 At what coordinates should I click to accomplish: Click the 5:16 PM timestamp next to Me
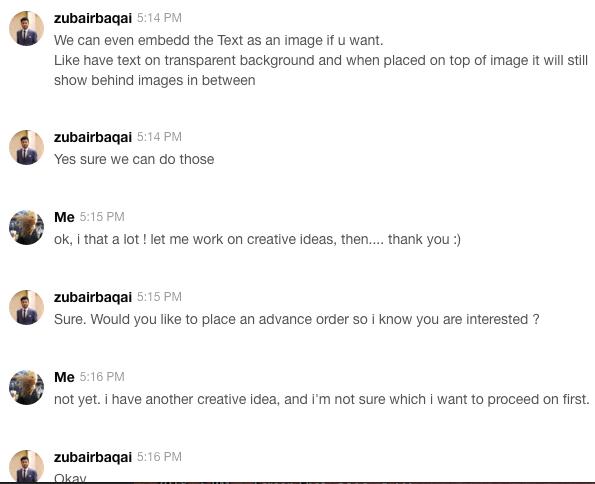pos(102,377)
